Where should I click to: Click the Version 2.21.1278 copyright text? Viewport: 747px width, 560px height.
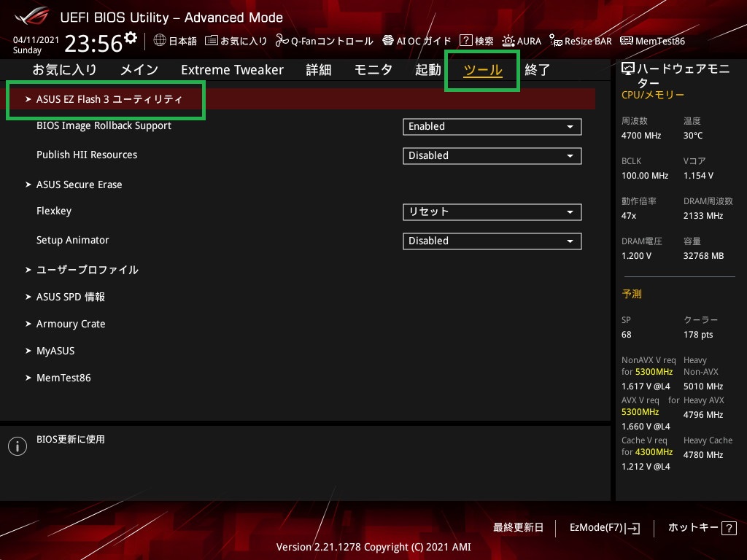tap(373, 547)
